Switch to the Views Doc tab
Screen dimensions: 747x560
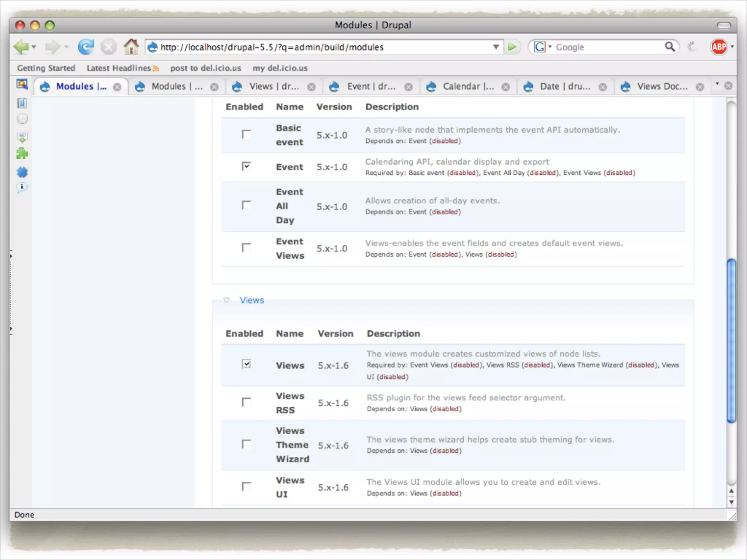[x=662, y=87]
